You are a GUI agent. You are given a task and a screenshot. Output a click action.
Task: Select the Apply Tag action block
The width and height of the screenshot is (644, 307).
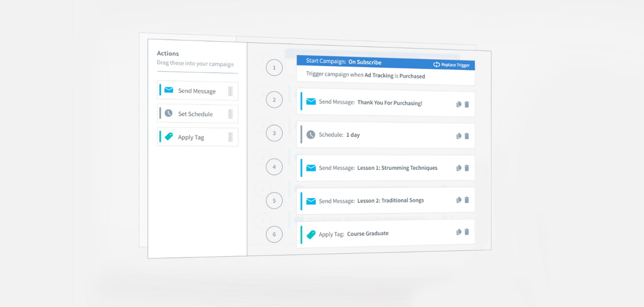coord(198,137)
